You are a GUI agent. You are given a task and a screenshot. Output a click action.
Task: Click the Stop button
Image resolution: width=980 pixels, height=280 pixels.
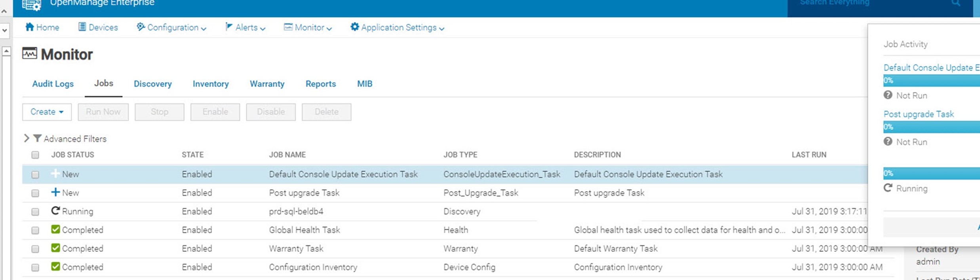coord(160,112)
